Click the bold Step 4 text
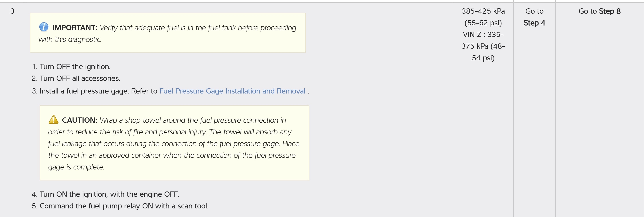 coord(534,23)
